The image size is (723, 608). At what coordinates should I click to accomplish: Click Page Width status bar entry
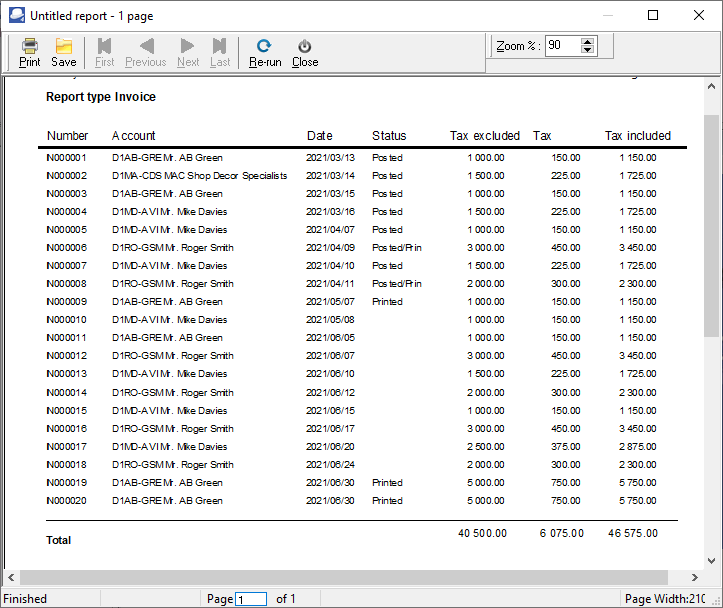(665, 599)
